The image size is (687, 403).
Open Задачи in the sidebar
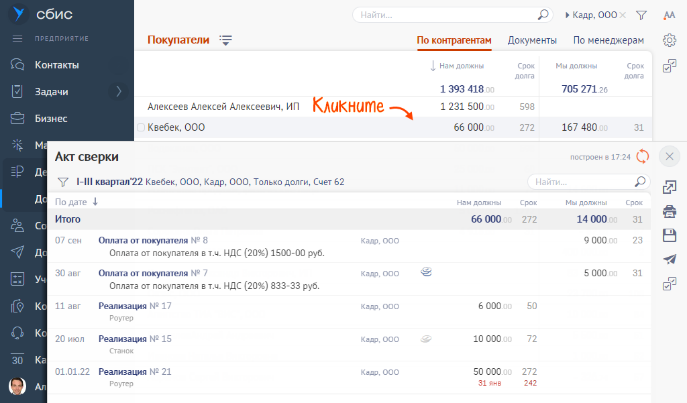(52, 92)
